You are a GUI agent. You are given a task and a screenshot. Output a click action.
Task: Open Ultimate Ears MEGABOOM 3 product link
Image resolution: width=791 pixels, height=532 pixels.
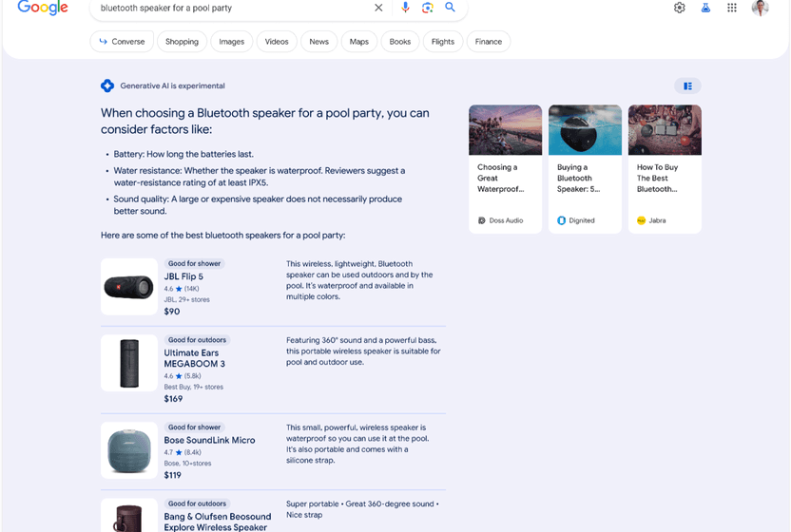tap(194, 358)
